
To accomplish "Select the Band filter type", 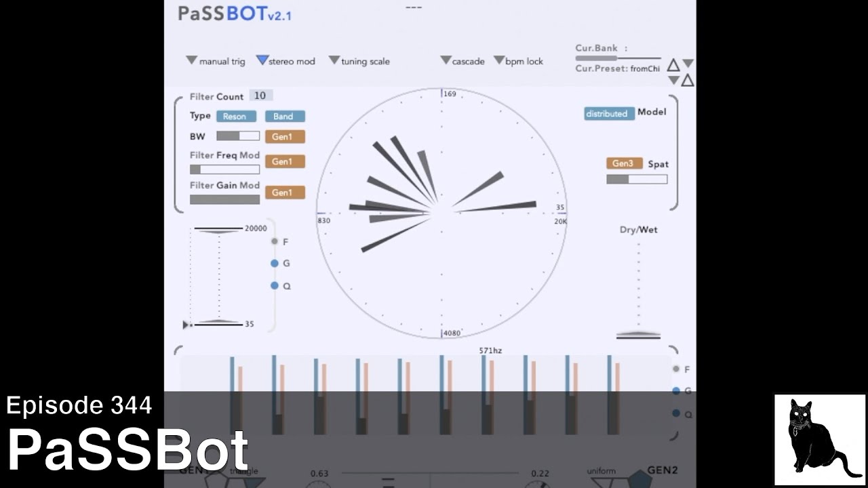I will [285, 116].
